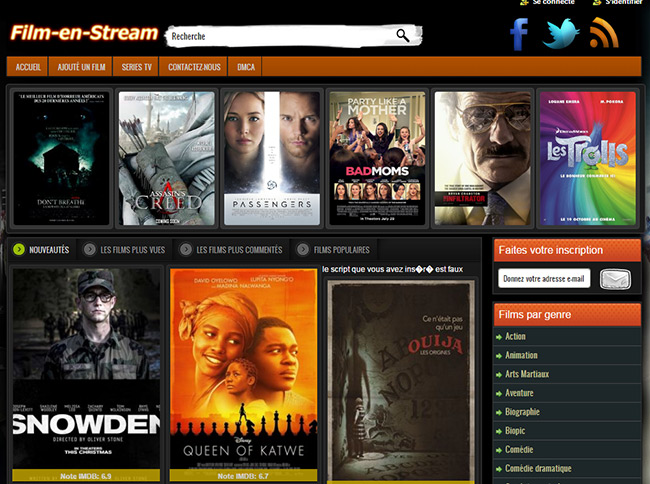The height and width of the screenshot is (484, 650).
Task: Click the Film-en-Stream logo
Action: point(84,33)
